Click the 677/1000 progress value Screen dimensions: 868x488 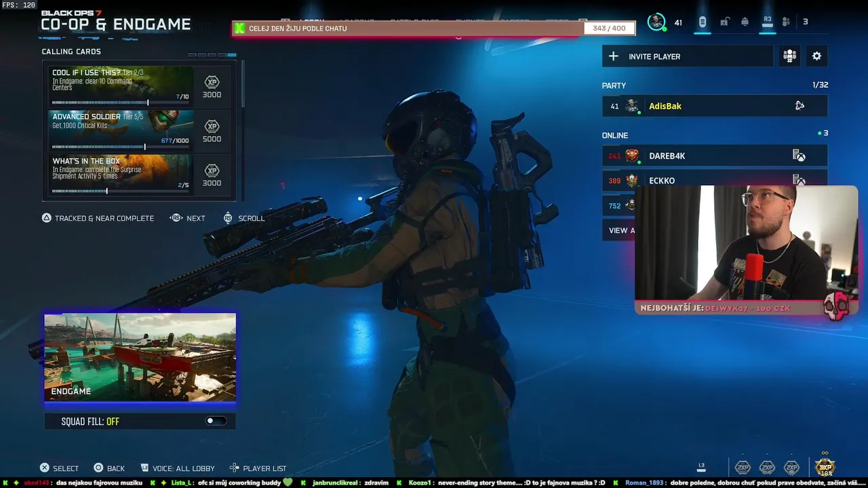pyautogui.click(x=175, y=141)
